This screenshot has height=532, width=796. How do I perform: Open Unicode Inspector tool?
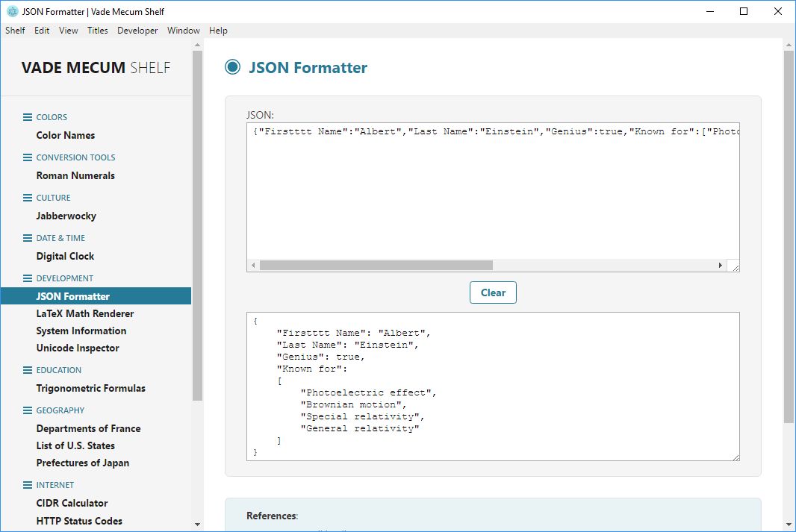[78, 348]
